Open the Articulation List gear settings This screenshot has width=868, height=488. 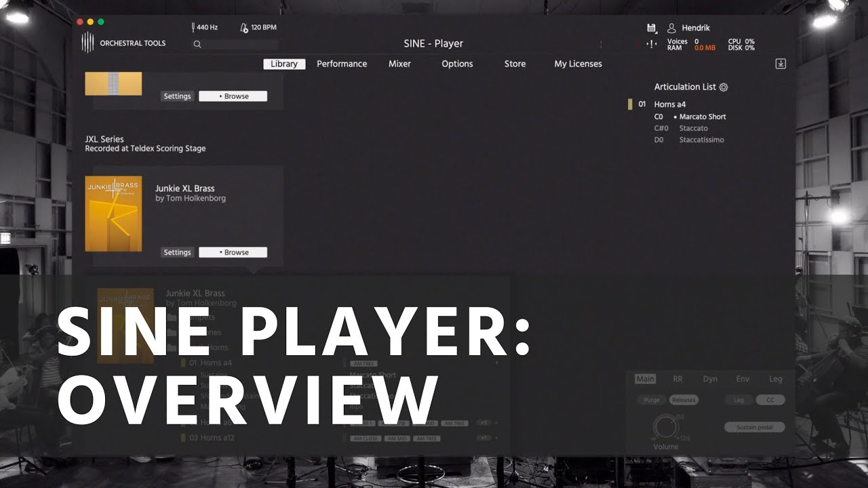pos(724,87)
